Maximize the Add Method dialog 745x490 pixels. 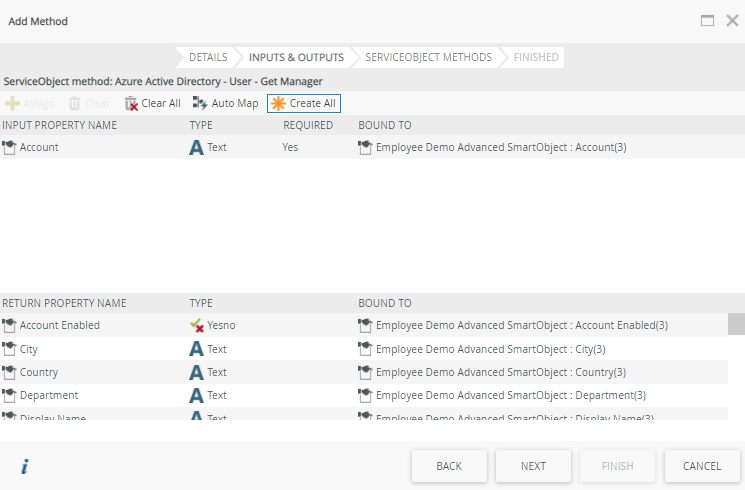pyautogui.click(x=707, y=21)
